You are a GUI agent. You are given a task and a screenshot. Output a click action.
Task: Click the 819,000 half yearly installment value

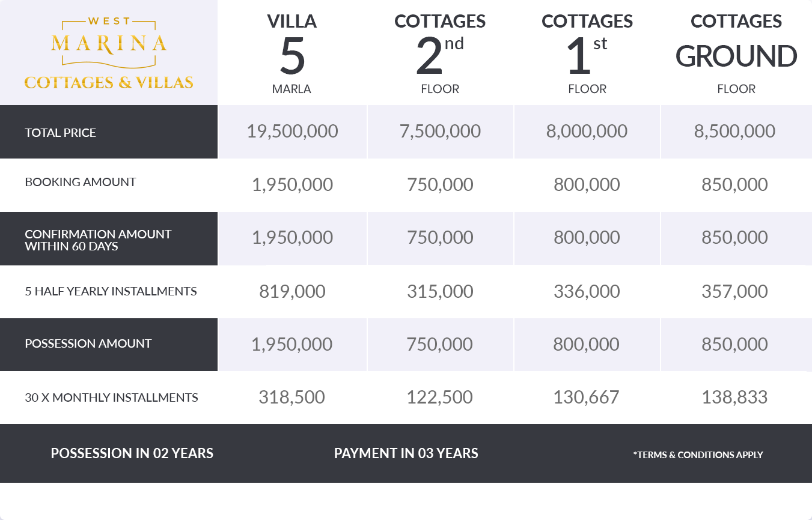coord(292,291)
